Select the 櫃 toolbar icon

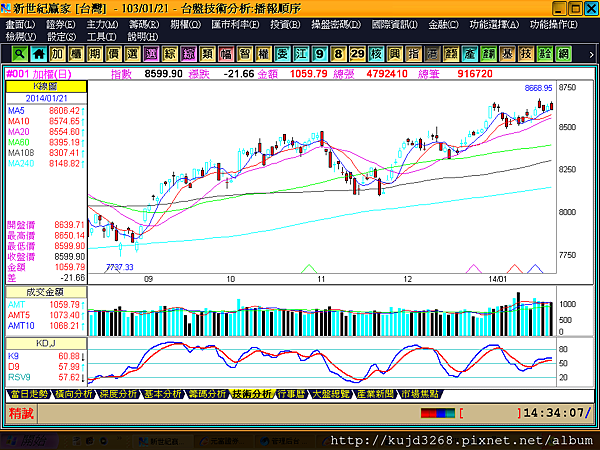point(76,54)
